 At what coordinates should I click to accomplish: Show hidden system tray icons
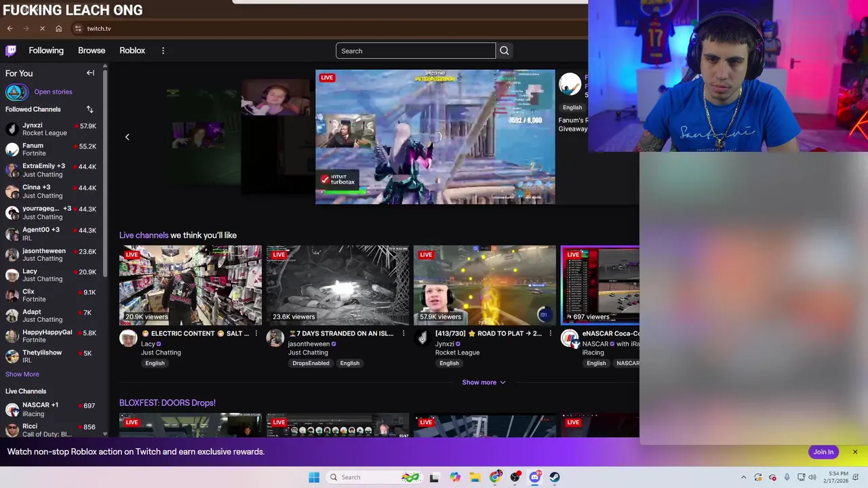(743, 477)
